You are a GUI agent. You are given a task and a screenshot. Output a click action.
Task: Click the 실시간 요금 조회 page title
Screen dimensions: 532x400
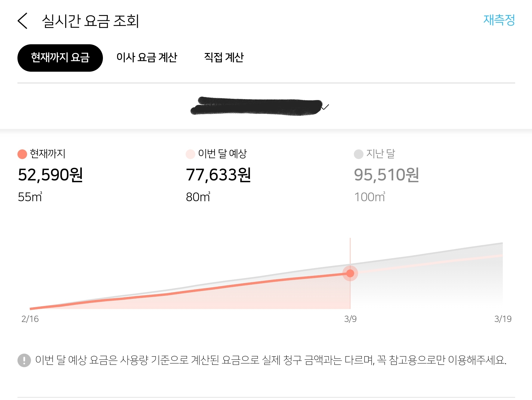(90, 21)
